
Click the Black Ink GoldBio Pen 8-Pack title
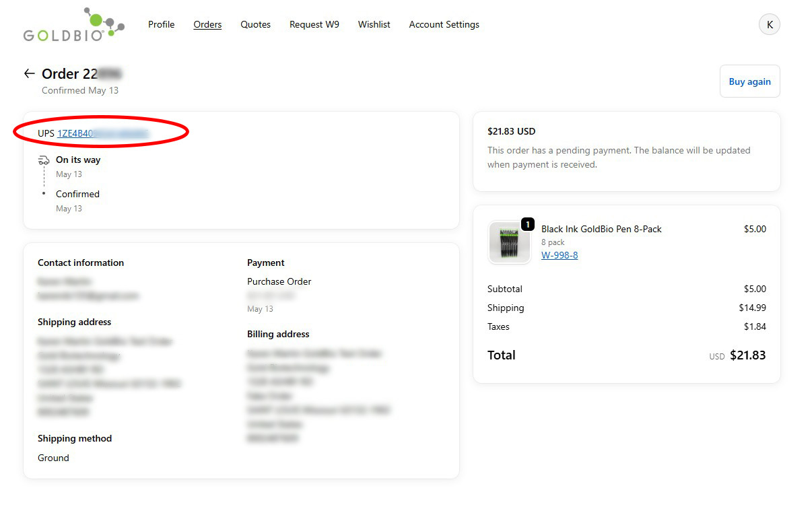click(x=601, y=229)
